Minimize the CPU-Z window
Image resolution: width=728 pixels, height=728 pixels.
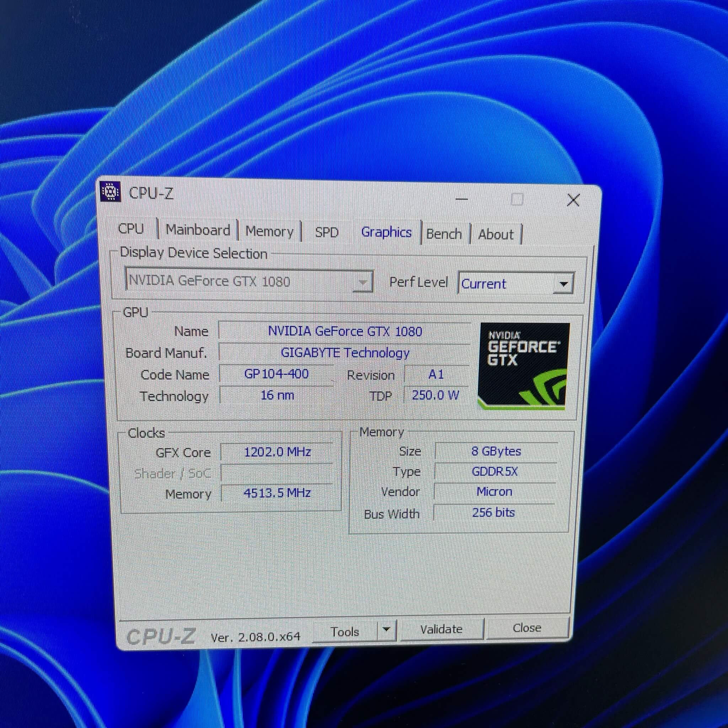click(x=462, y=198)
